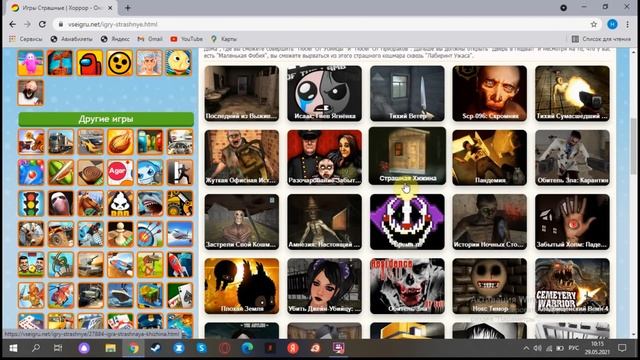Open the Brawl Stars yellow skull game icon
Image resolution: width=640 pixels, height=360 pixels.
click(120, 63)
